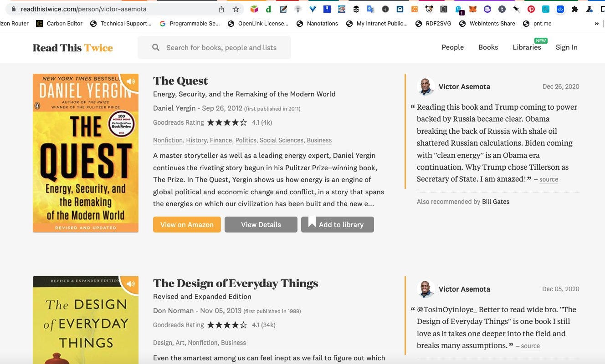This screenshot has width=605, height=364.
Task: Open the WebIntents Share bookmark
Action: point(487,24)
